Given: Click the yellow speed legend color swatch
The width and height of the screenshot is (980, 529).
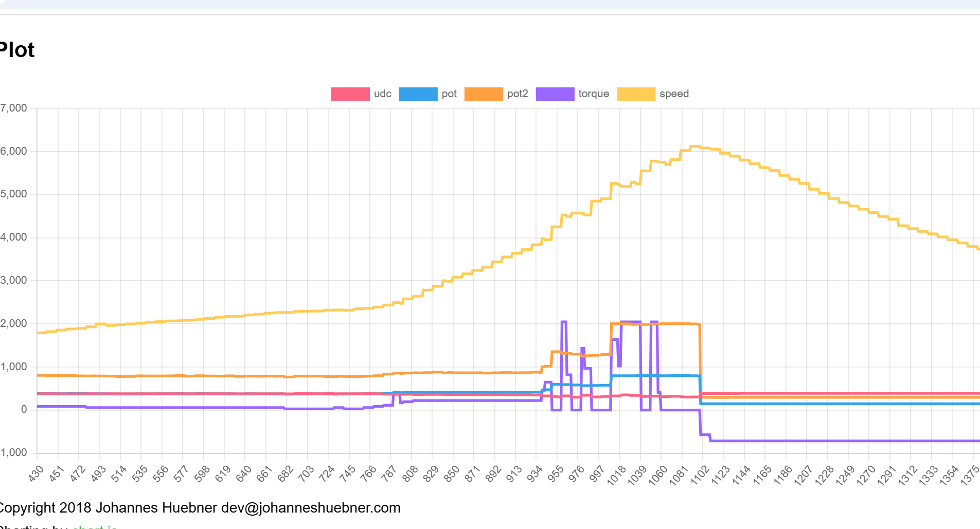Looking at the screenshot, I should [x=636, y=94].
